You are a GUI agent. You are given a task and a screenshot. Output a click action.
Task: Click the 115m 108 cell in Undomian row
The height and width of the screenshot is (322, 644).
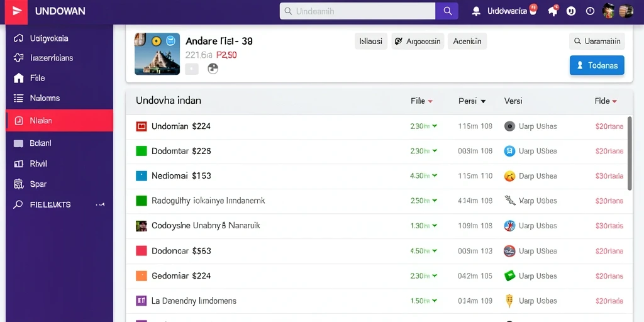click(475, 126)
